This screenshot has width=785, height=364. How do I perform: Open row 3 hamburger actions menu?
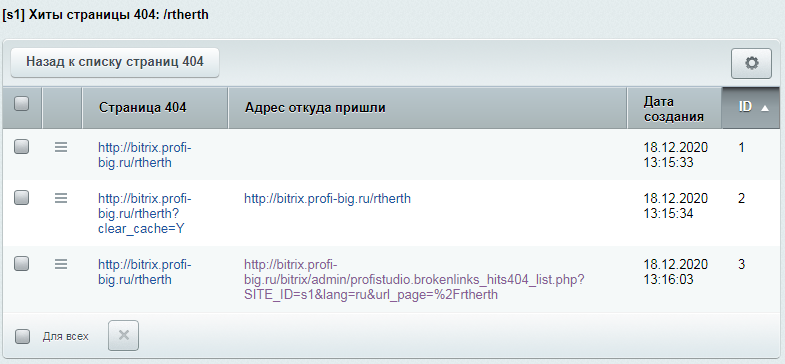click(61, 263)
